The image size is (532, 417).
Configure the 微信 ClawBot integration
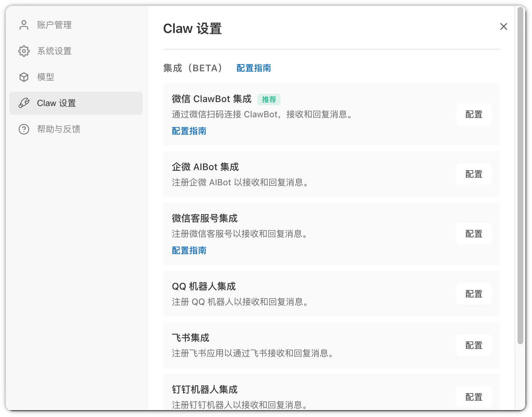[x=474, y=114]
